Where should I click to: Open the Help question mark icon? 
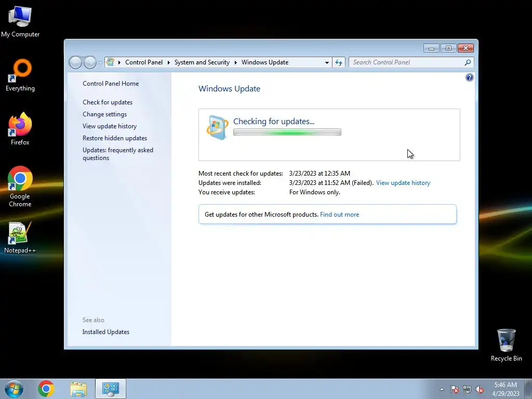(469, 77)
